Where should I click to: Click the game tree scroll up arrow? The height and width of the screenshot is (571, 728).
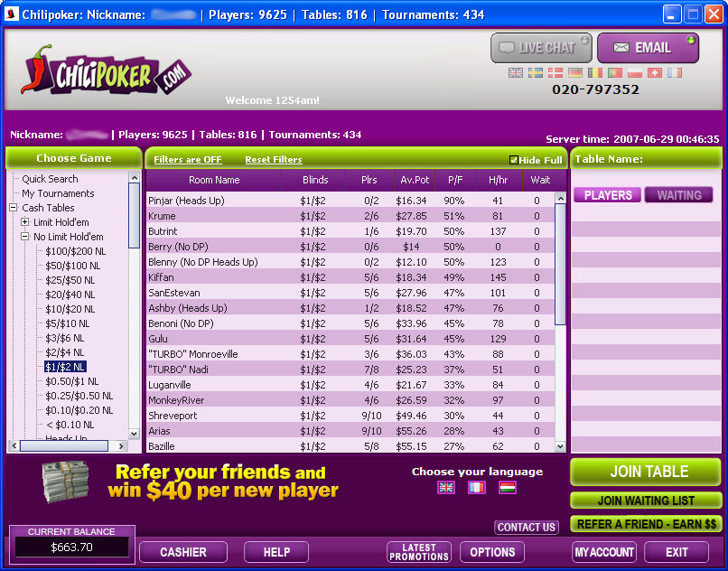coord(135,177)
